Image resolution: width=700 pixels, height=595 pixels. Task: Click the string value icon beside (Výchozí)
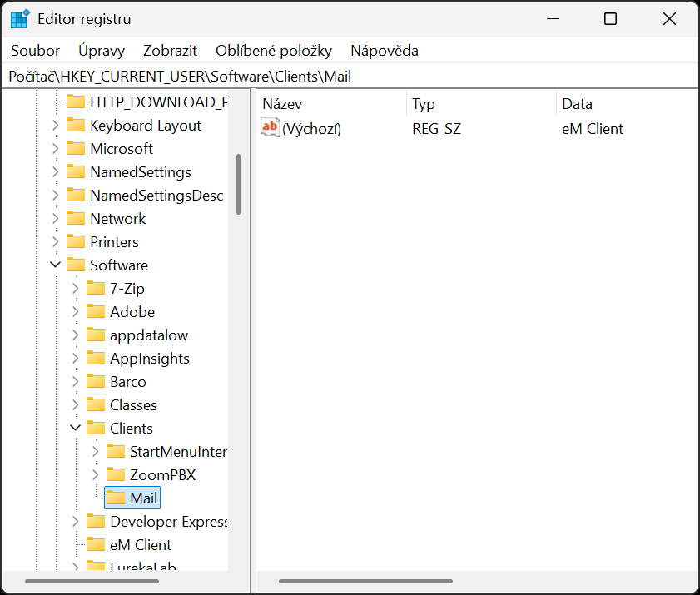[x=271, y=128]
